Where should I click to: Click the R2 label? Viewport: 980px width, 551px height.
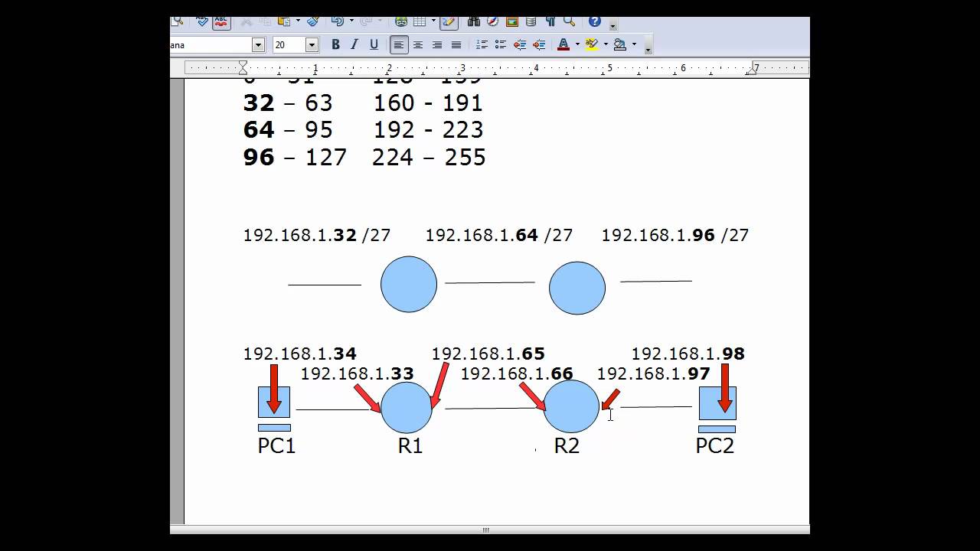[567, 445]
